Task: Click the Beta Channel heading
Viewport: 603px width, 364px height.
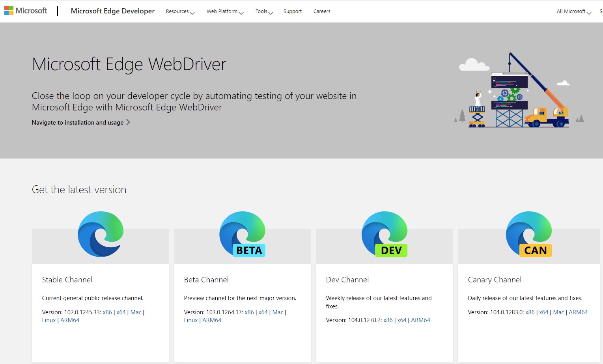Action: coord(206,280)
